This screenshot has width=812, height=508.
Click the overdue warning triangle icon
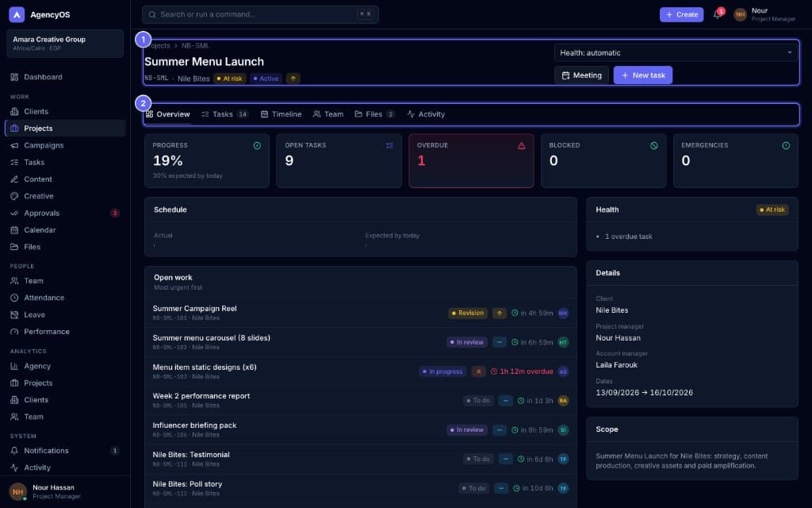click(x=522, y=146)
